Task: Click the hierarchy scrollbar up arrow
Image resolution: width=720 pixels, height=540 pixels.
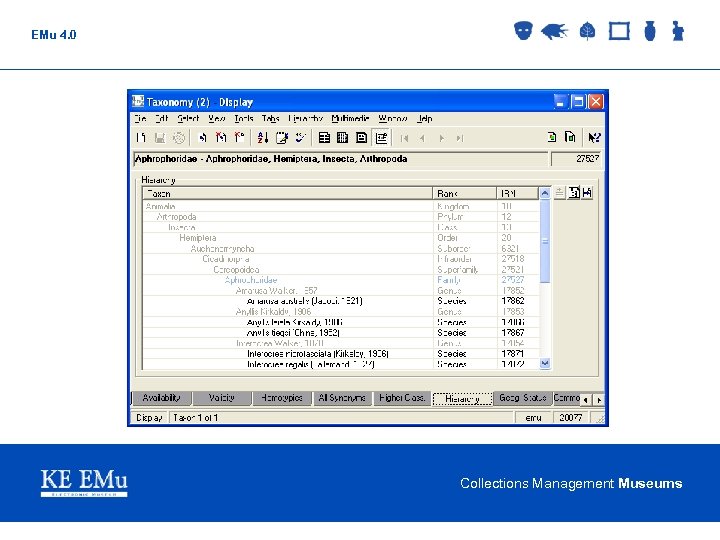Action: [545, 193]
